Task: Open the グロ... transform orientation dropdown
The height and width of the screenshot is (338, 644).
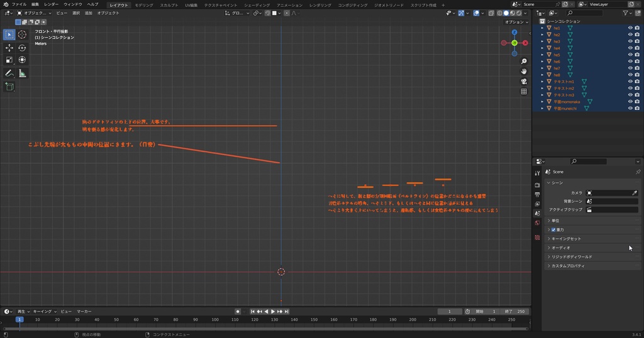Action: (x=237, y=13)
